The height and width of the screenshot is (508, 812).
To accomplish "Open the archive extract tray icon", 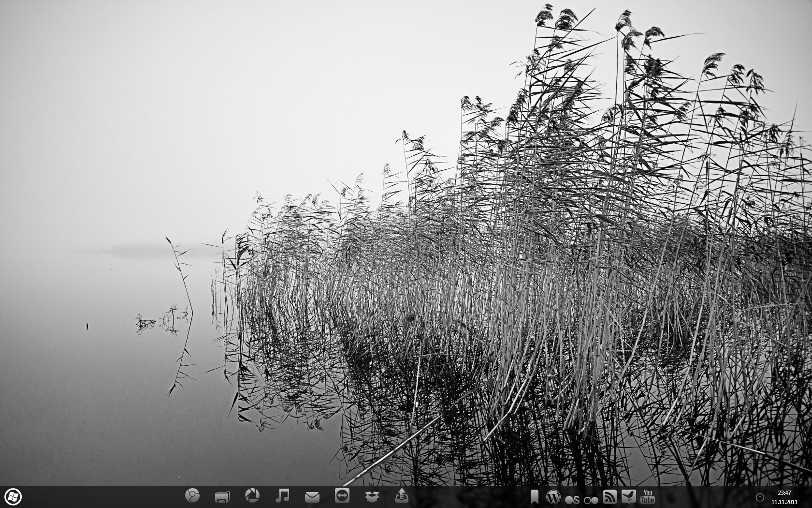I will tap(402, 496).
